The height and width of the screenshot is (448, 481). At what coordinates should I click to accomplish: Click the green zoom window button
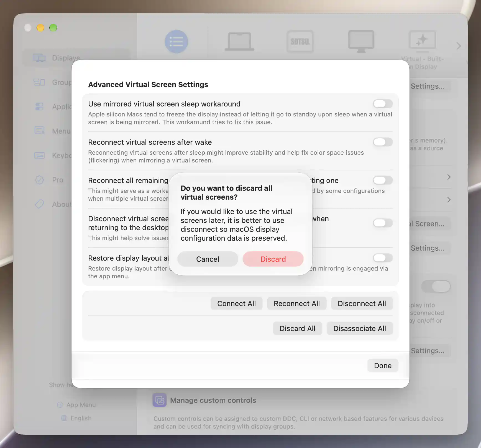(53, 28)
